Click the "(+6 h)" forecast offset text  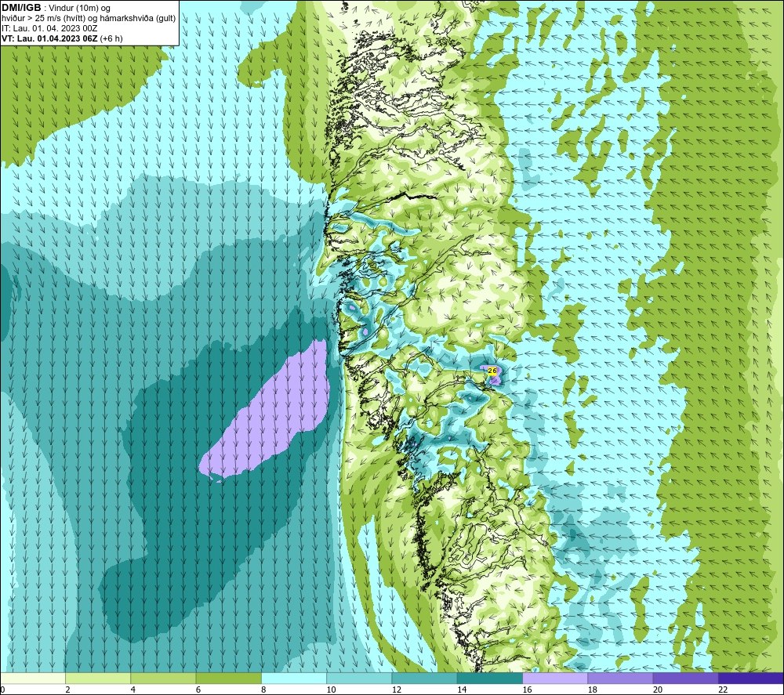click(111, 38)
